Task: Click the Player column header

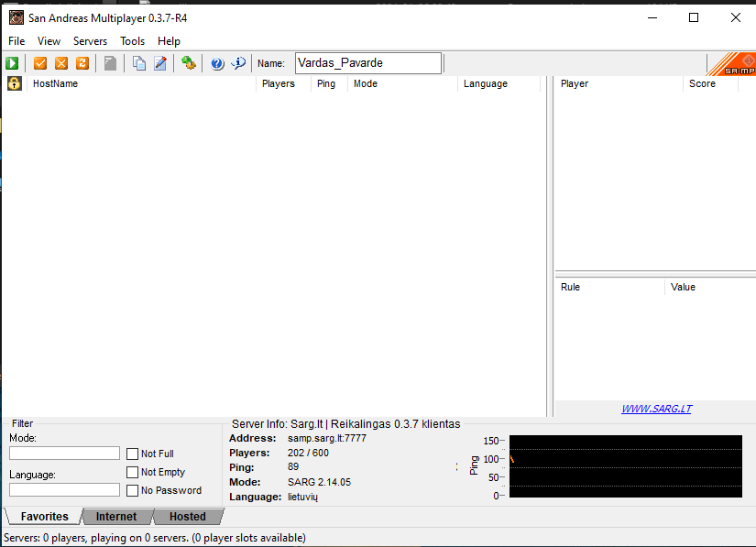Action: tap(619, 83)
